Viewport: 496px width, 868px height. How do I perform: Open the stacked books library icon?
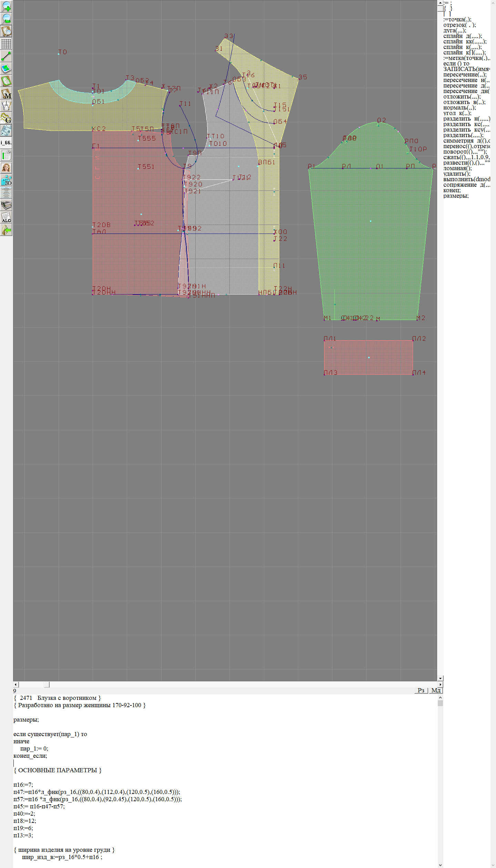coord(6,205)
